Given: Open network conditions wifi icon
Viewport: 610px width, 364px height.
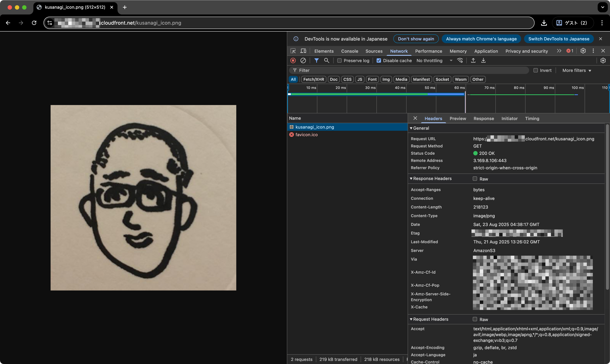Looking at the screenshot, I should click(x=460, y=60).
